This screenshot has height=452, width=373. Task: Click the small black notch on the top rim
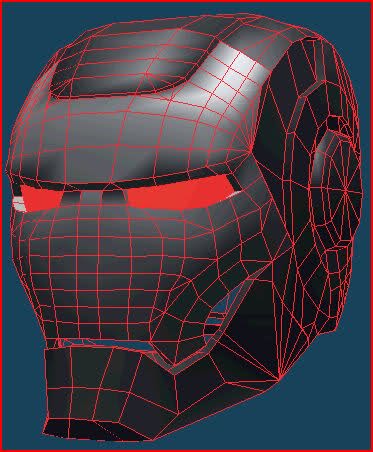[312, 39]
